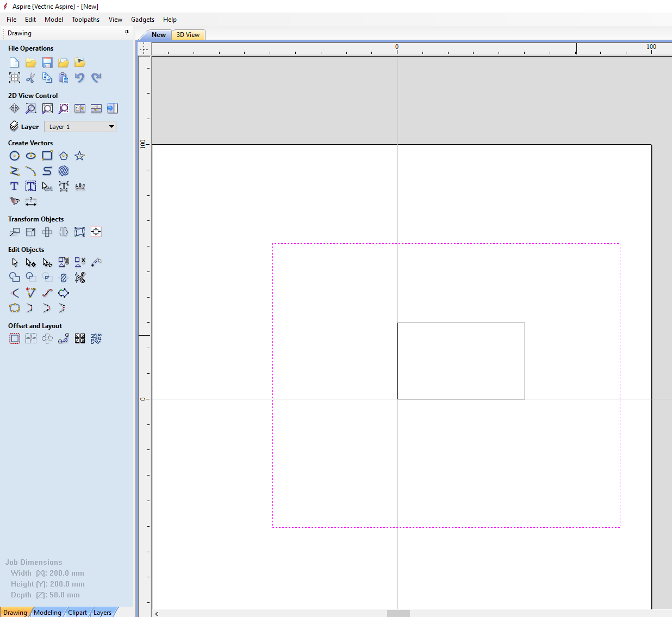
Task: Select the Auto Layout Text tool
Action: pyautogui.click(x=31, y=186)
